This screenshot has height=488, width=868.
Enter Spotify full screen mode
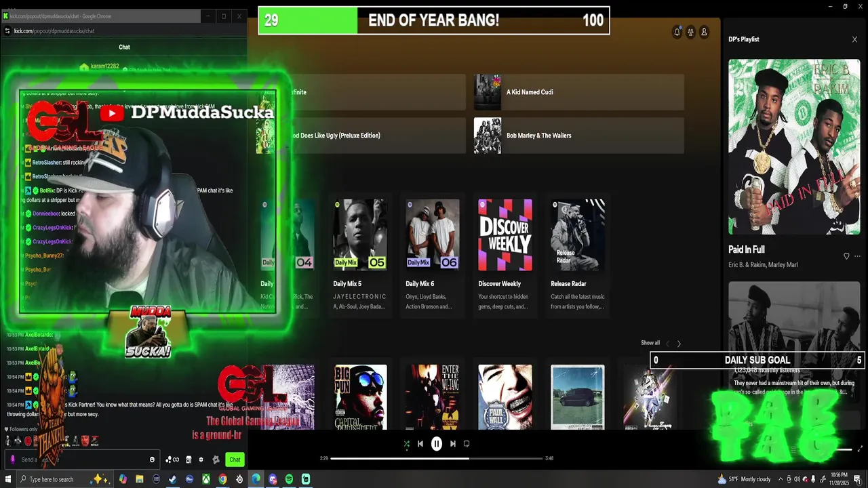click(861, 449)
